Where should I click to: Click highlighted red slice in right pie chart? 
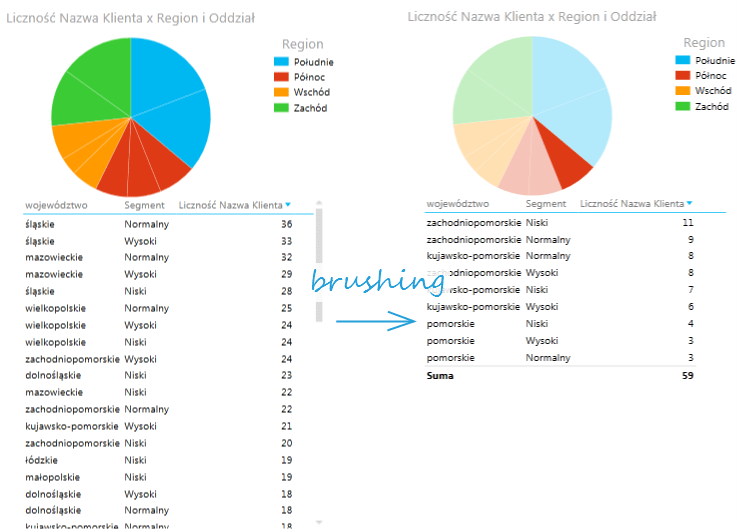tap(573, 167)
